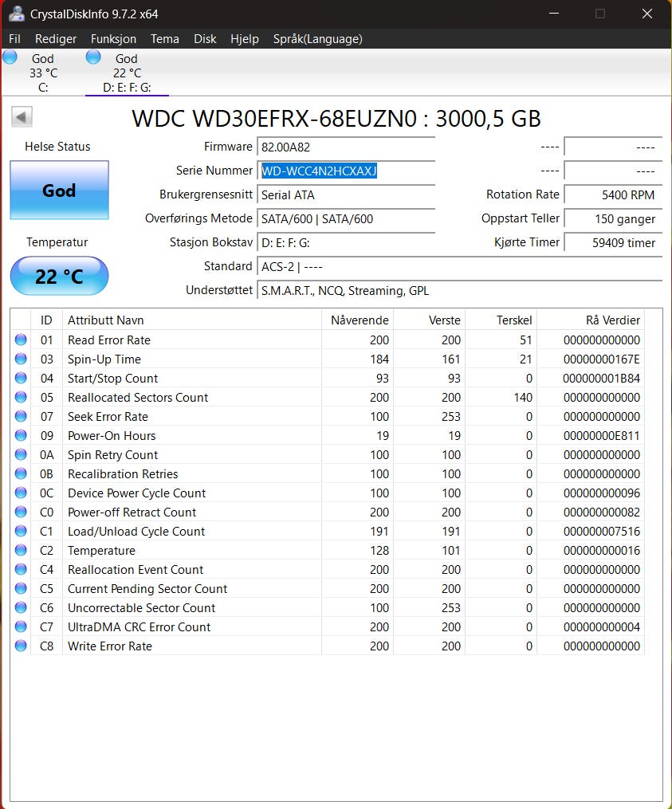Open the Språk(Language) menu
The image size is (672, 809).
(x=317, y=39)
